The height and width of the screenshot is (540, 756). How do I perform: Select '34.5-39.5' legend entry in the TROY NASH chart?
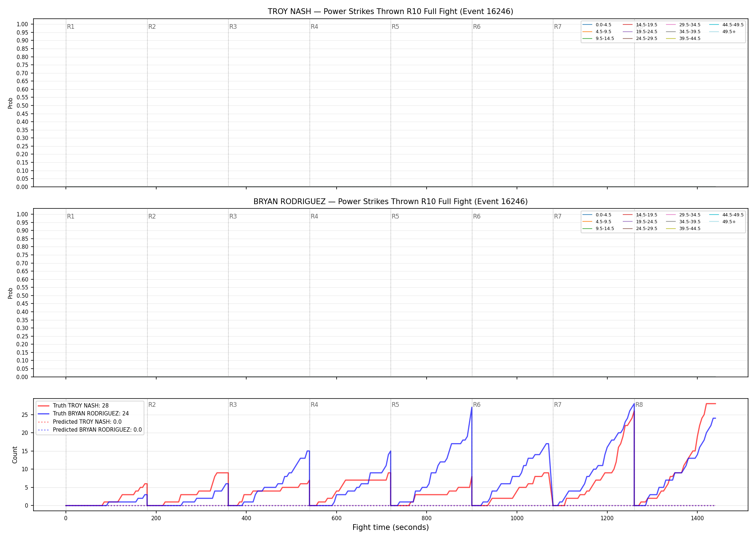tap(684, 32)
